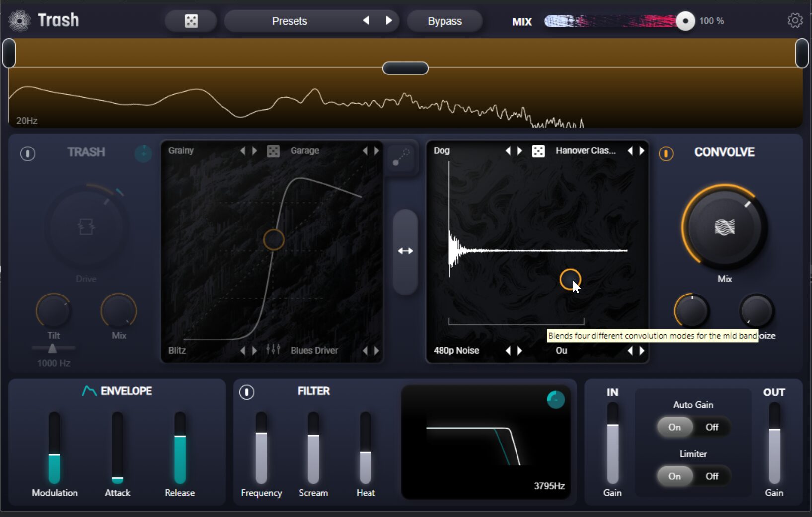
Task: Click the Bypass button
Action: pyautogui.click(x=444, y=21)
